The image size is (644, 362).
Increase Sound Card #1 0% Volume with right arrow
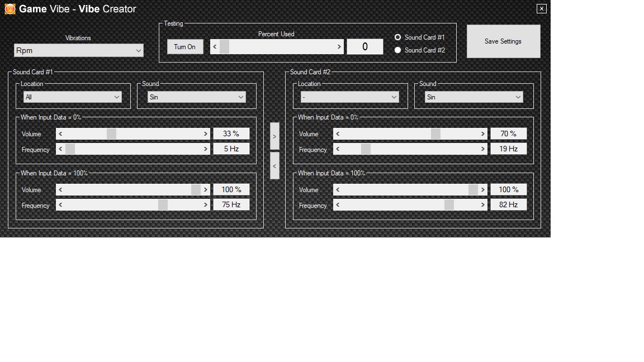click(205, 134)
